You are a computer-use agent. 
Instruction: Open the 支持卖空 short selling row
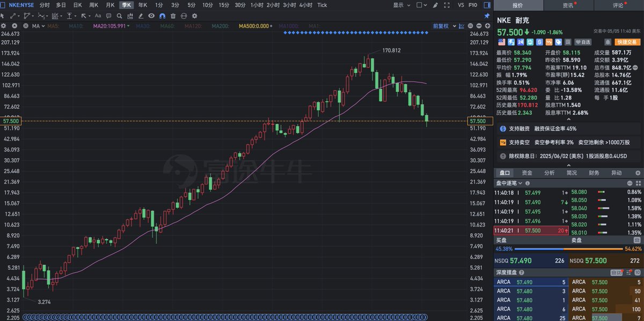pos(569,143)
